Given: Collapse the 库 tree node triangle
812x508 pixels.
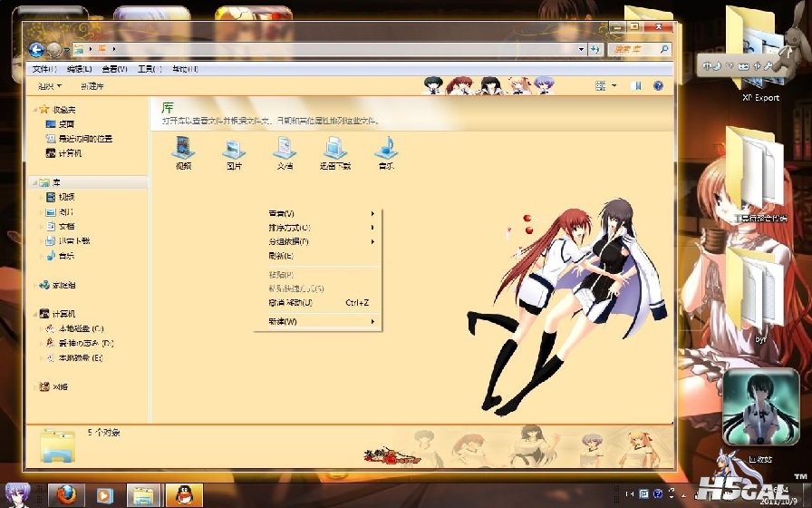Looking at the screenshot, I should (x=35, y=182).
